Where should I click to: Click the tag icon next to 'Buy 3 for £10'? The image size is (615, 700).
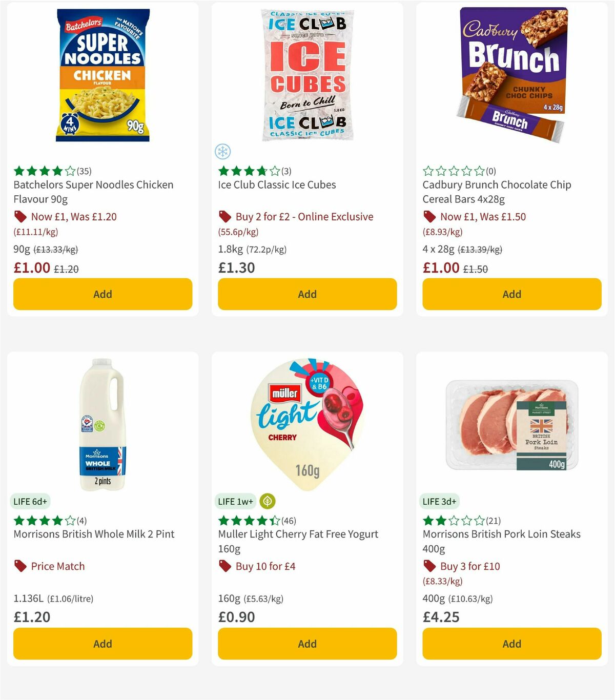pyautogui.click(x=429, y=566)
